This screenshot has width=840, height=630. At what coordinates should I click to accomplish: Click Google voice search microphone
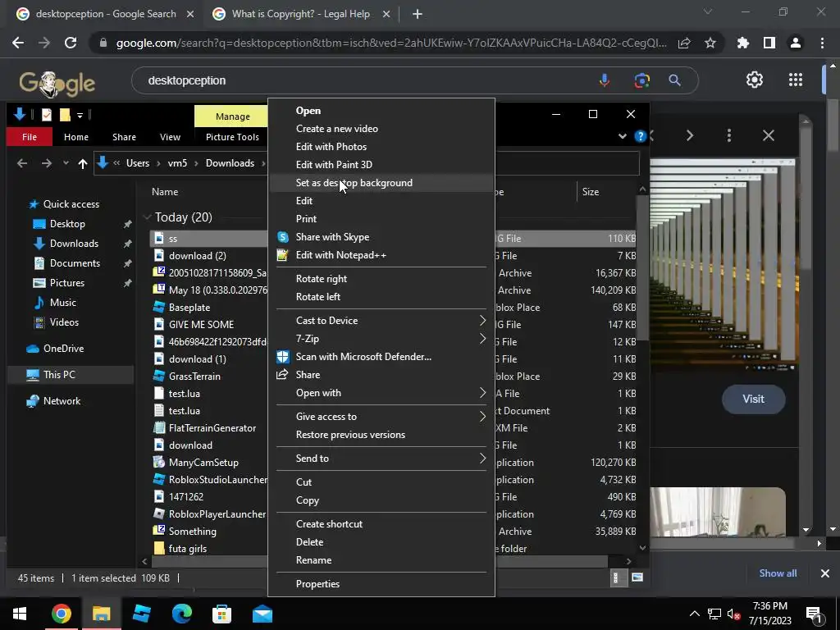coord(604,80)
